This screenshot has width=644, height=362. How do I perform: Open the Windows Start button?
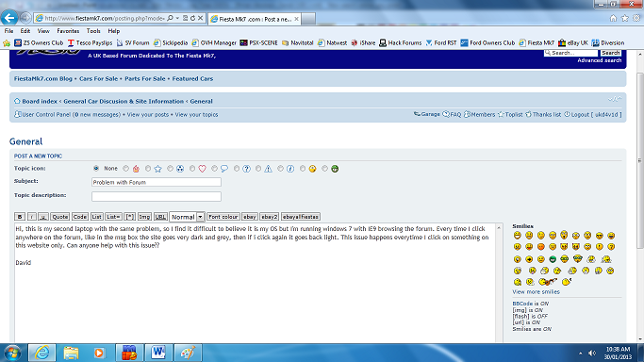click(x=13, y=353)
